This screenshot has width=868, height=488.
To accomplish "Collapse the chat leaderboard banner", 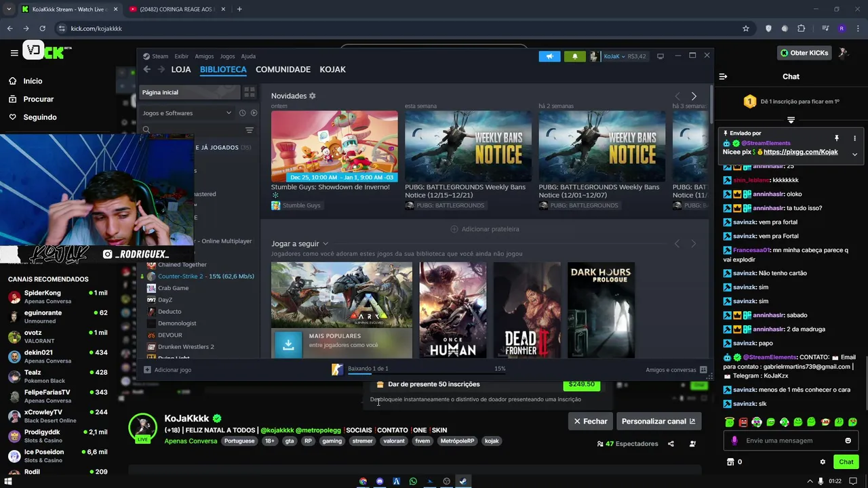I will click(791, 120).
